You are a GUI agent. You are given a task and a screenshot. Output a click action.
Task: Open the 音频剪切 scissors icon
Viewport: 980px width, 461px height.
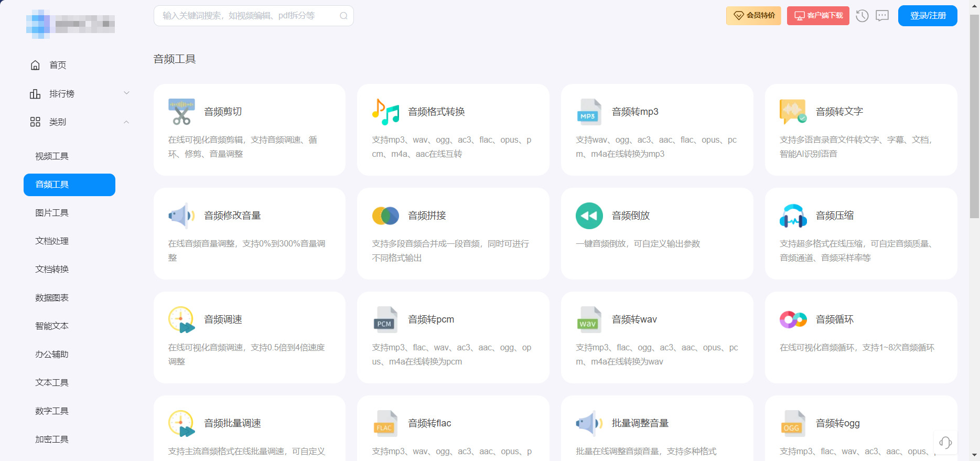[181, 112]
